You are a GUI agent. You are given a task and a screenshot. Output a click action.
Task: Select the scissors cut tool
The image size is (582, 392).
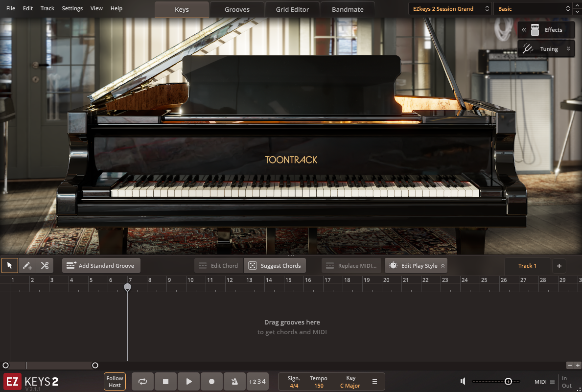(x=45, y=265)
